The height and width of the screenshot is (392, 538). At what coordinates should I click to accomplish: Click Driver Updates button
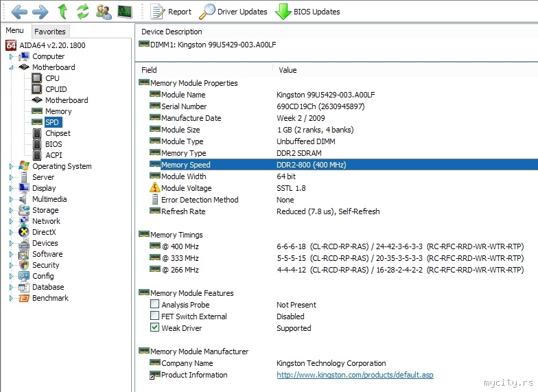tap(233, 12)
